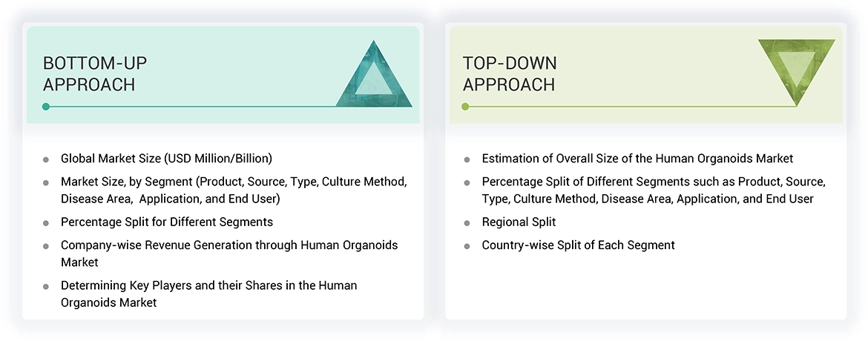Click the Market Size, by Segment item
The image size is (868, 341).
(x=234, y=190)
